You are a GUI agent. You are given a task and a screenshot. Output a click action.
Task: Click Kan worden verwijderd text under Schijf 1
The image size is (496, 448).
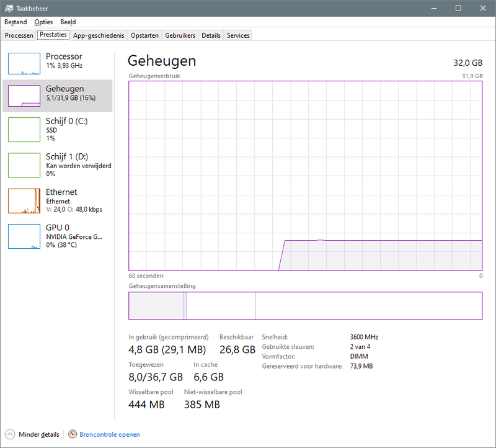79,166
